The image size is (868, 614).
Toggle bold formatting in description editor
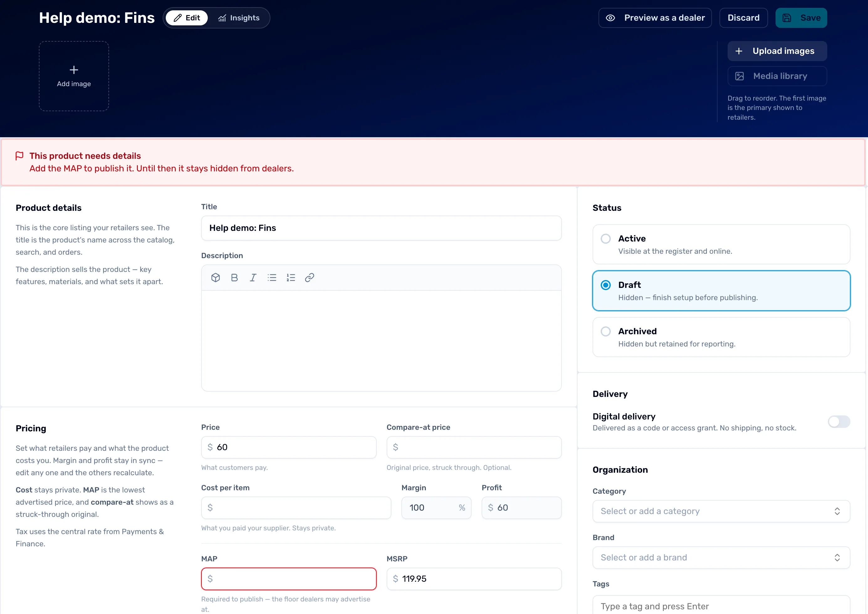pos(234,278)
